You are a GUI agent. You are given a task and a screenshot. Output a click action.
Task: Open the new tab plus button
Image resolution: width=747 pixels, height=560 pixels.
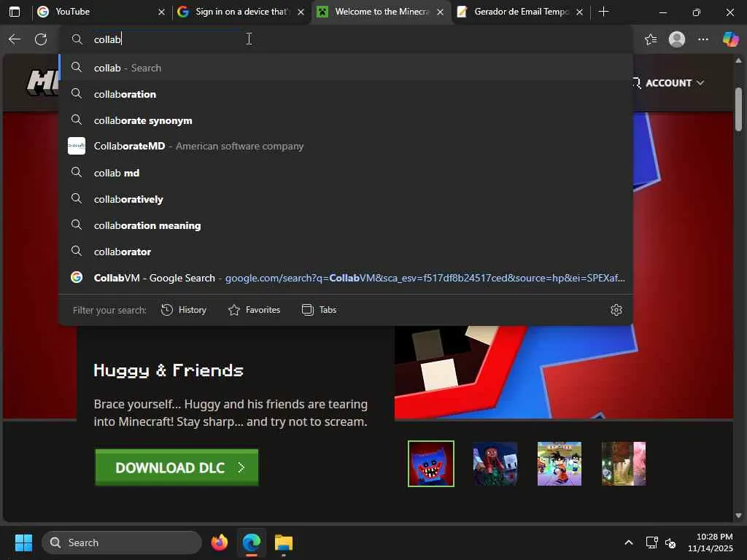coord(603,12)
